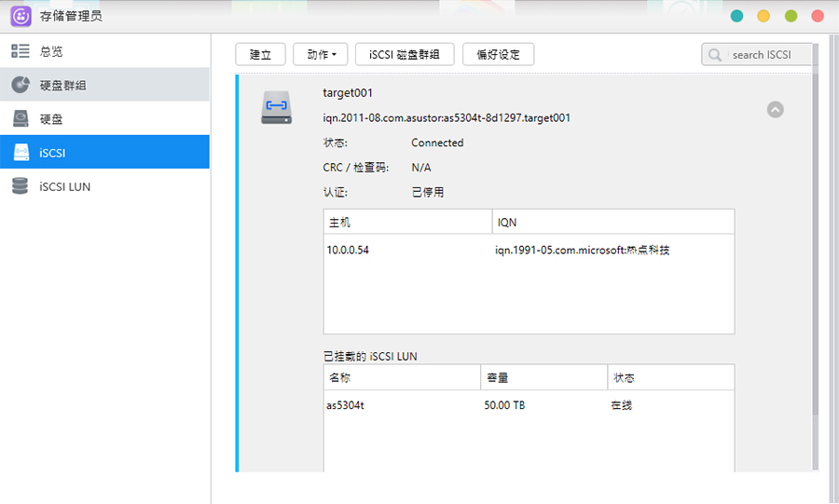Click the yellow window control dot
This screenshot has width=839, height=504.
tap(763, 16)
